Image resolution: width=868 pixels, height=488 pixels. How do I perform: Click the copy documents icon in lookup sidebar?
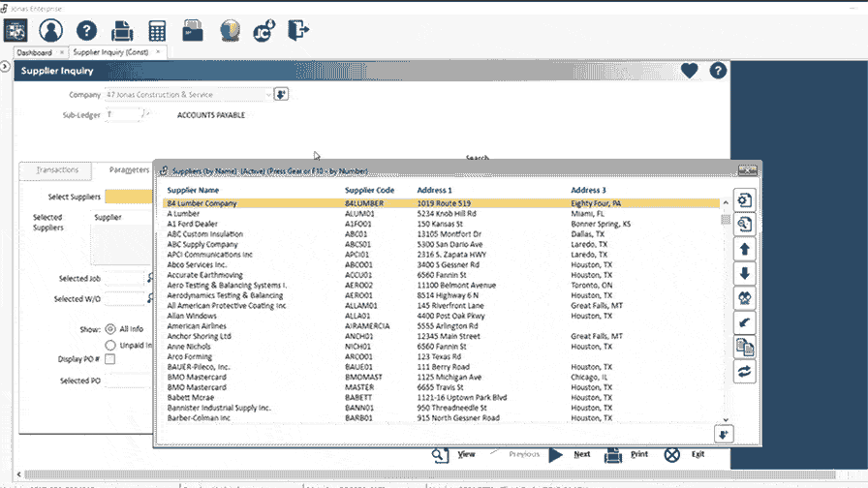coord(745,348)
